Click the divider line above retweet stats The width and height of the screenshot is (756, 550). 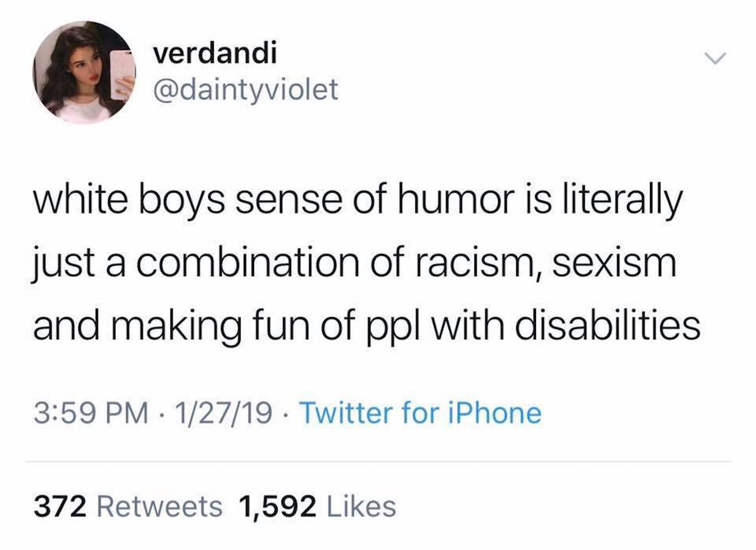click(x=378, y=461)
